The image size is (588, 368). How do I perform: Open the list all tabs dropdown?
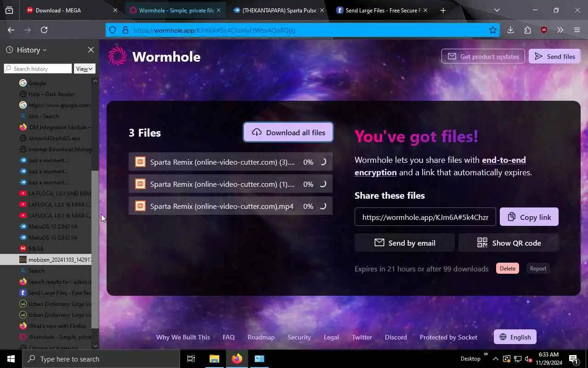[x=497, y=10]
